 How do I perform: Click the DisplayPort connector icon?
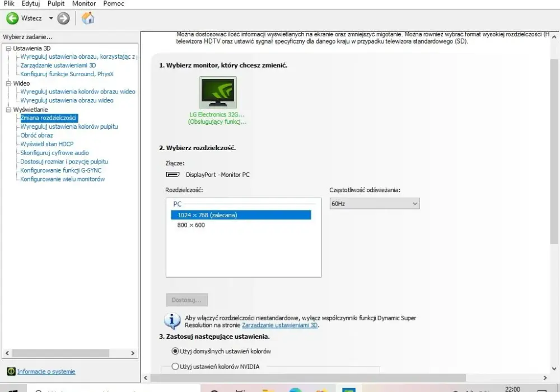(173, 175)
